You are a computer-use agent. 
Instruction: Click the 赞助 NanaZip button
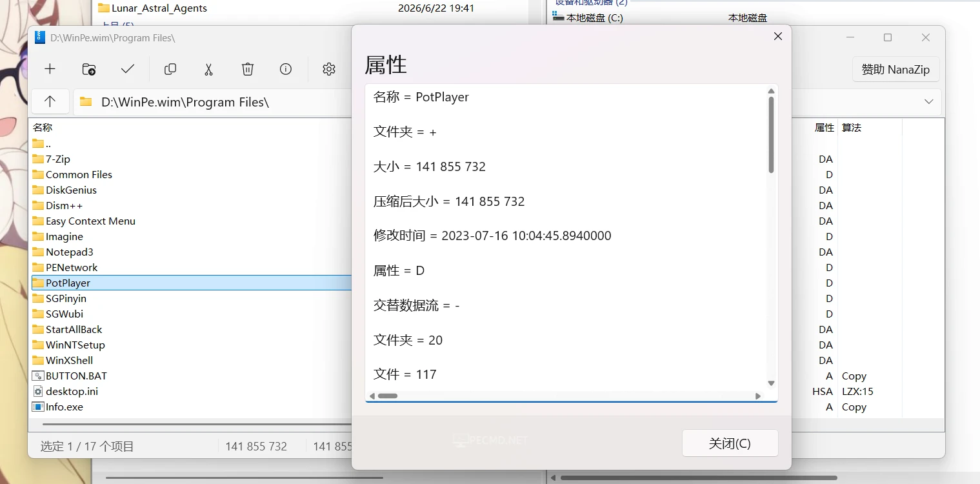coord(895,69)
